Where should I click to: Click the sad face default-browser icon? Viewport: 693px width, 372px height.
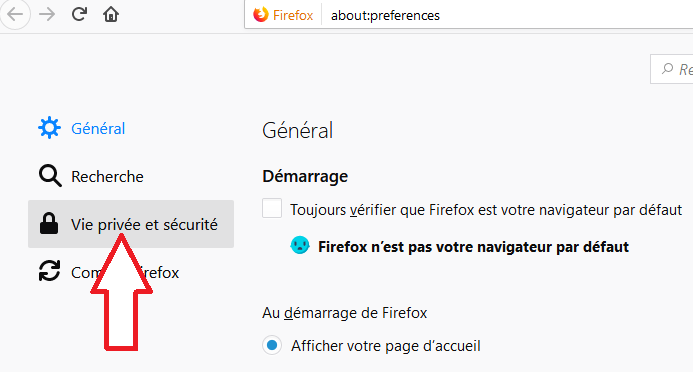[300, 245]
